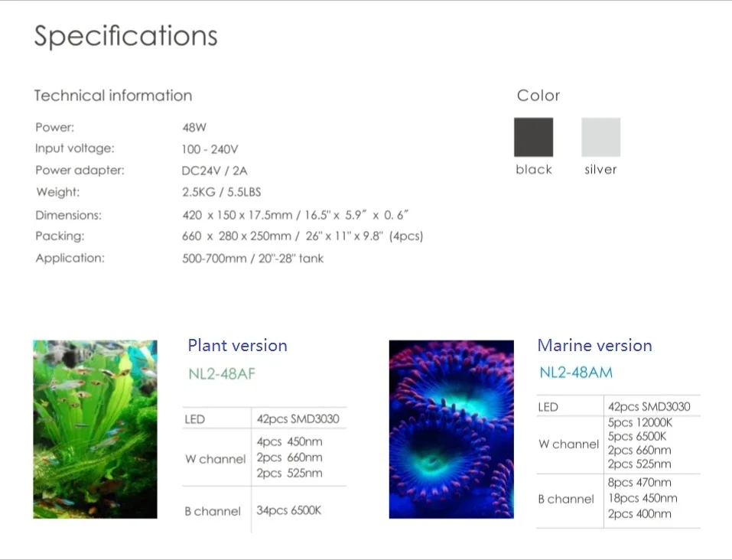Click the 'Color' heading

(538, 96)
